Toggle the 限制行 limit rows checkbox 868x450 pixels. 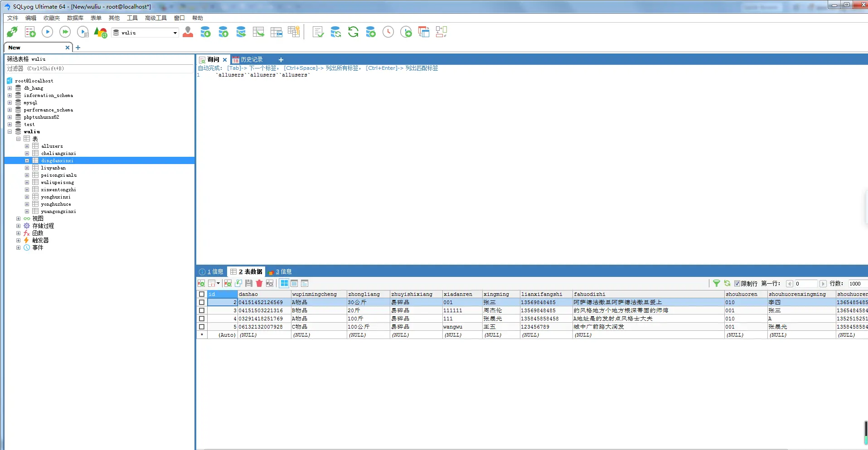737,284
